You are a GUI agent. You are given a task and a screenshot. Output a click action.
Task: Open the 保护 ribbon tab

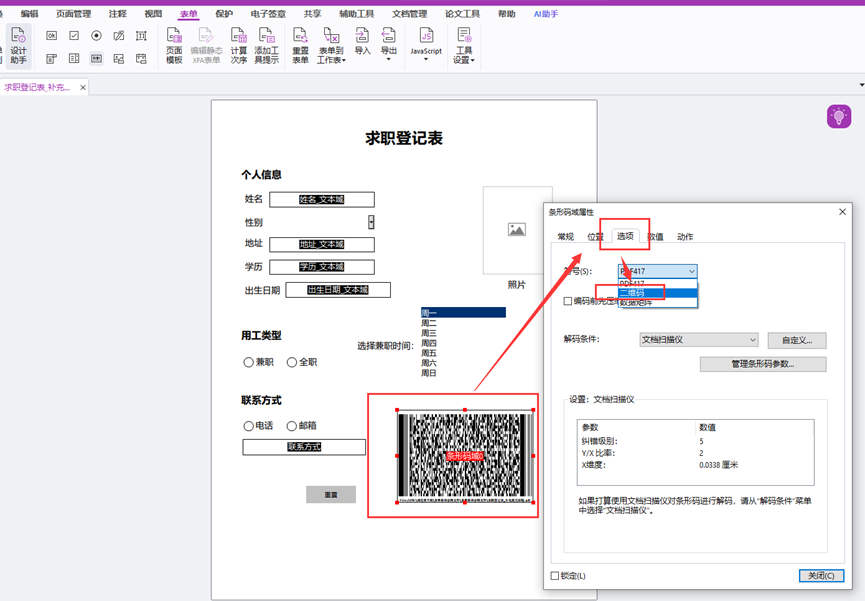(x=224, y=14)
